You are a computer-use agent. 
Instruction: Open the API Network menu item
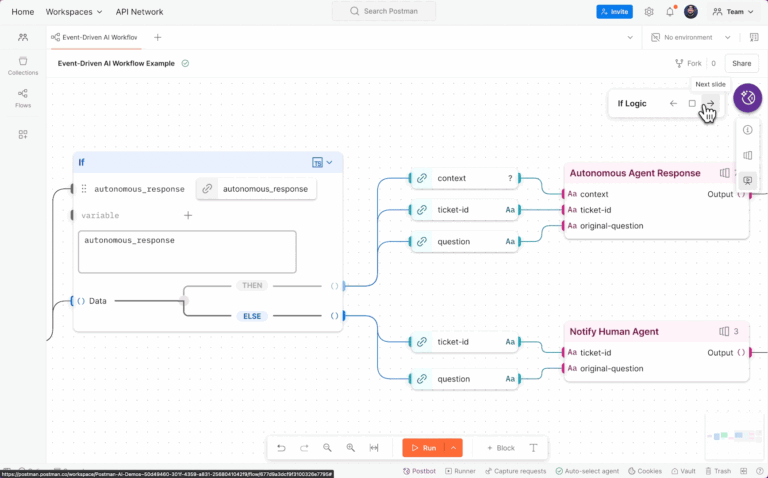pyautogui.click(x=140, y=12)
